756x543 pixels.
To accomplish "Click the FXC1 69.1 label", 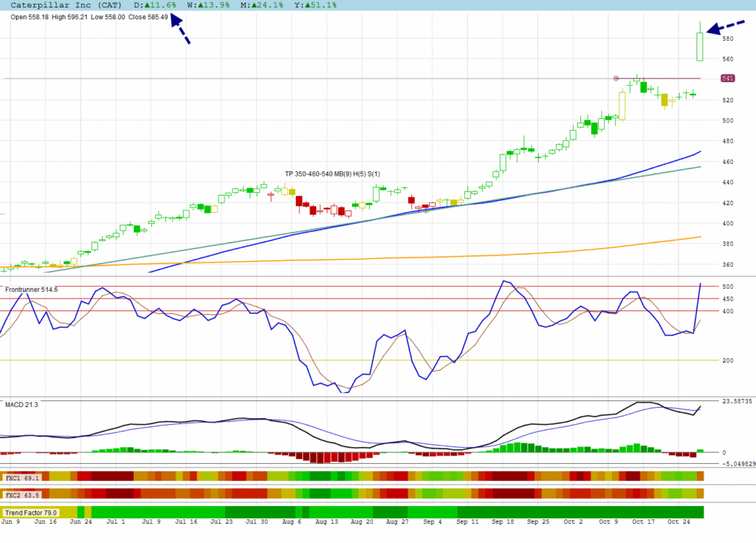I will (x=22, y=478).
